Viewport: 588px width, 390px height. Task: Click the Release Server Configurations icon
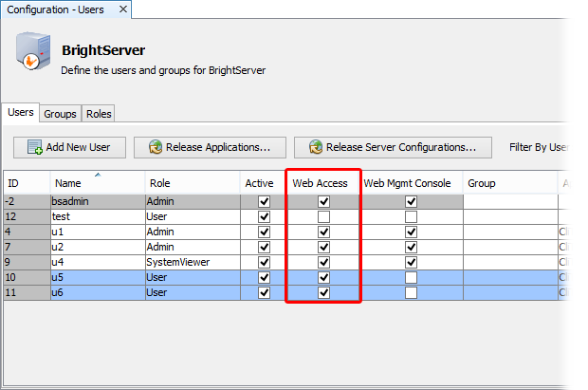[x=314, y=147]
